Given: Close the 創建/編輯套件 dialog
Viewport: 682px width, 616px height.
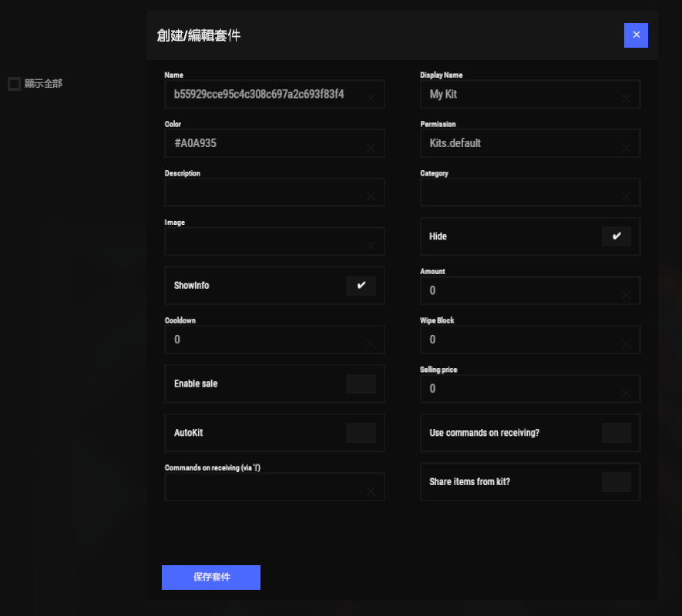Looking at the screenshot, I should (636, 35).
